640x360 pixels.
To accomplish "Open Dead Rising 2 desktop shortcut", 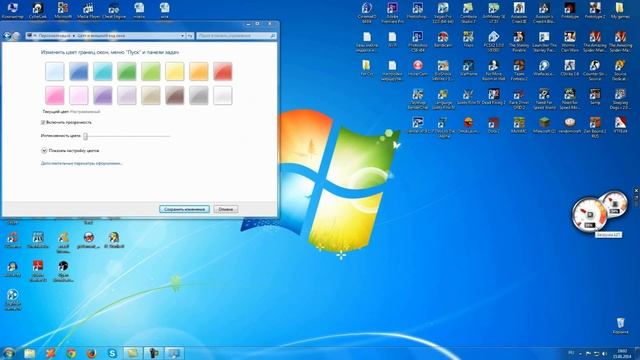I will click(x=493, y=97).
